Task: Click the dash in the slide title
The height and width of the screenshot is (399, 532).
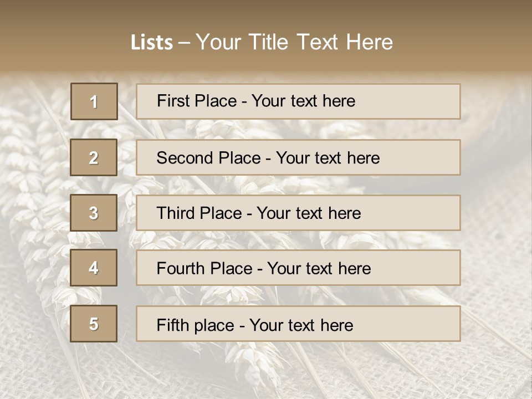Action: point(183,42)
